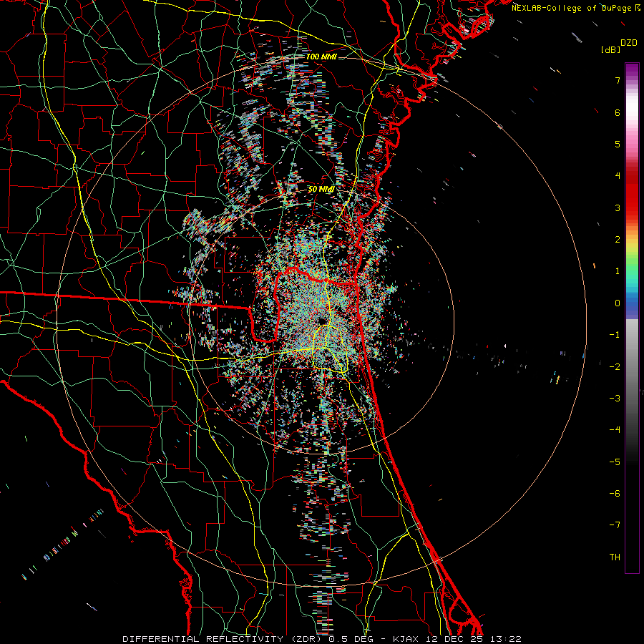Click the -7 value on the scale
The width and height of the screenshot is (644, 644).
click(615, 525)
